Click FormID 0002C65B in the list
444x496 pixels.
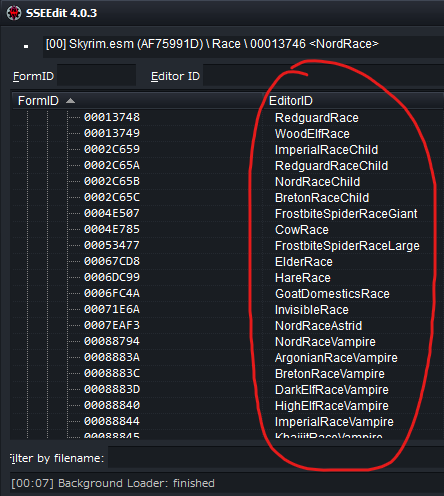tap(112, 181)
